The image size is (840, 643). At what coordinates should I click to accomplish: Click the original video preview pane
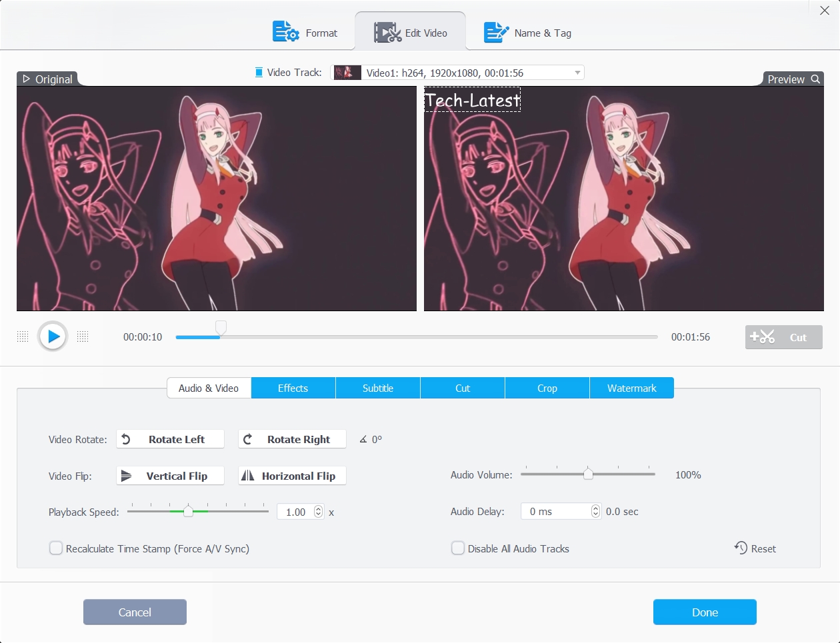217,199
